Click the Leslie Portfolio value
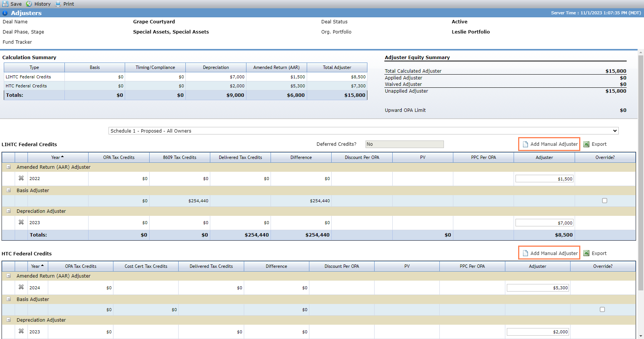Image resolution: width=644 pixels, height=339 pixels. (471, 32)
